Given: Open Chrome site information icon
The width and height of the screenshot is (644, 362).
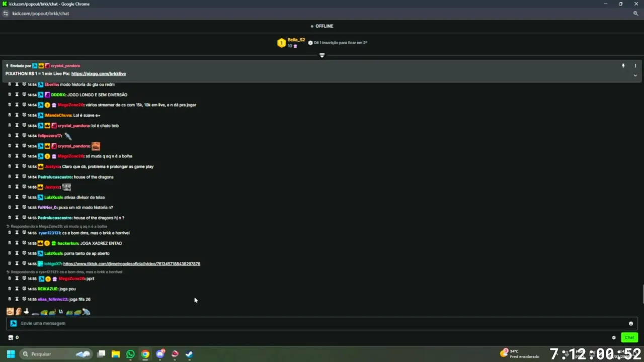Looking at the screenshot, I should click(x=6, y=14).
